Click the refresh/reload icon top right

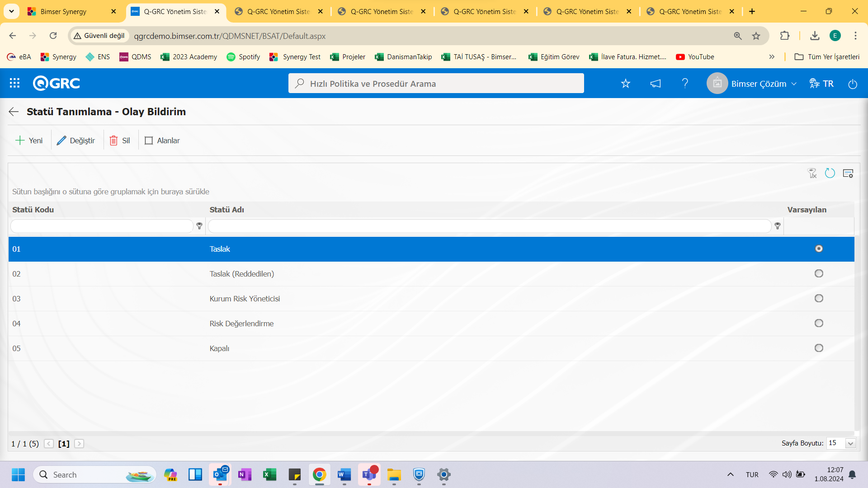click(x=830, y=174)
